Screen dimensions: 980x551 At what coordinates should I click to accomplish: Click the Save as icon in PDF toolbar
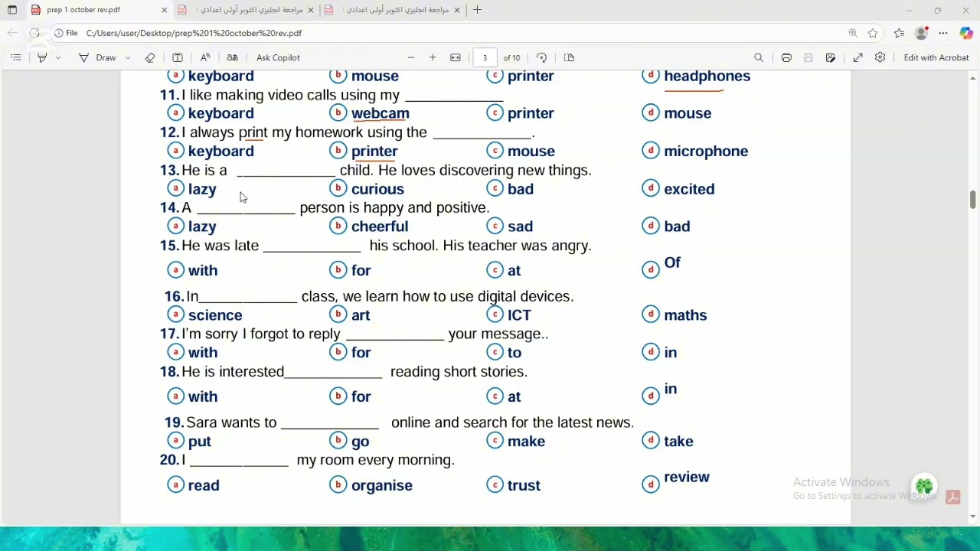click(831, 57)
